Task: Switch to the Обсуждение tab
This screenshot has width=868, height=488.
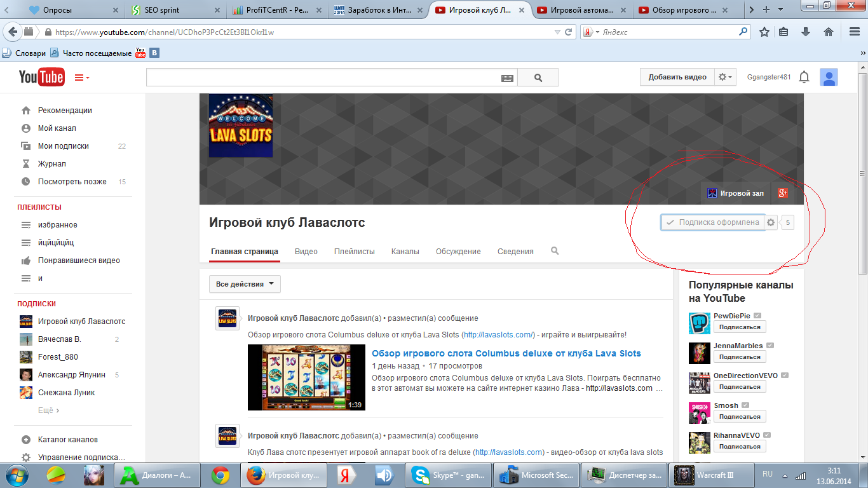Action: (458, 252)
